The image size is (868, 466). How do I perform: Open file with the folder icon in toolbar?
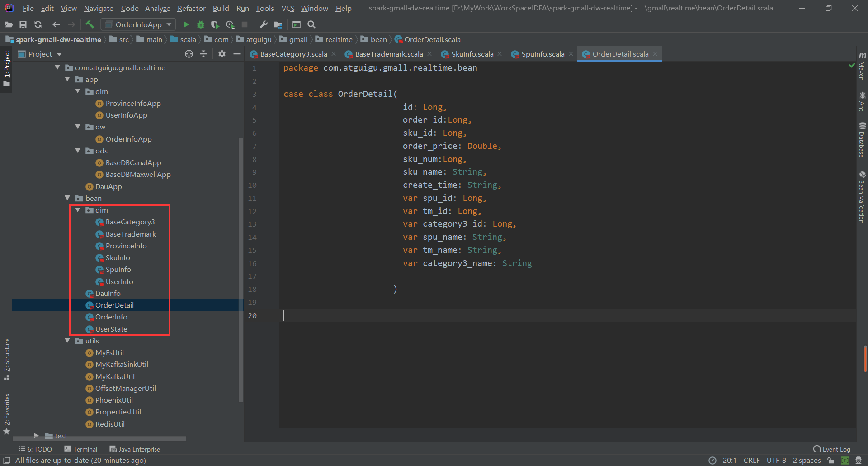9,24
